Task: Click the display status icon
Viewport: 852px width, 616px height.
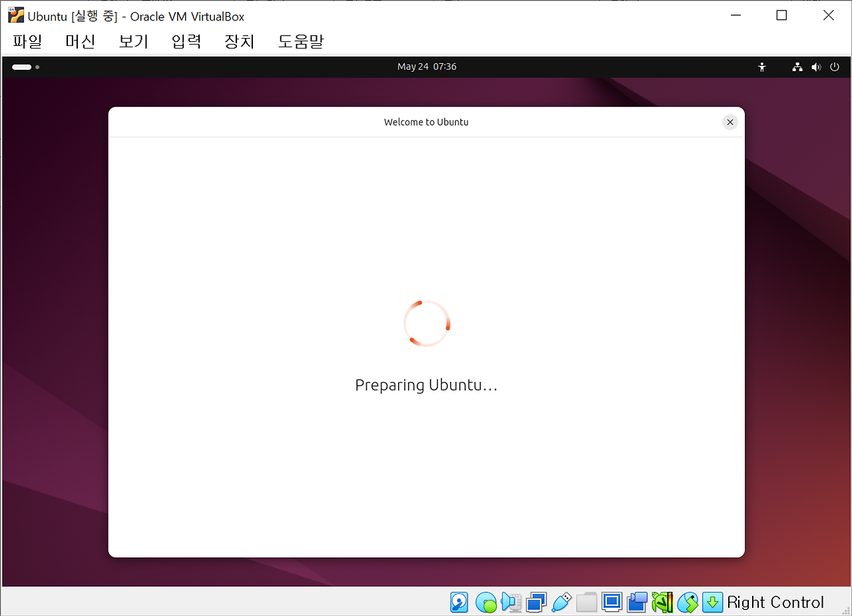Action: [x=612, y=602]
